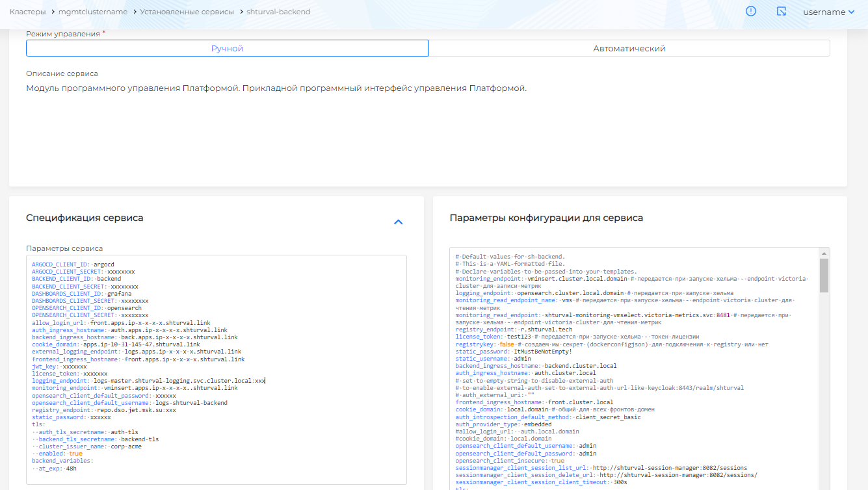
Task: Click the static_password line in configuration parameters
Action: 513,352
